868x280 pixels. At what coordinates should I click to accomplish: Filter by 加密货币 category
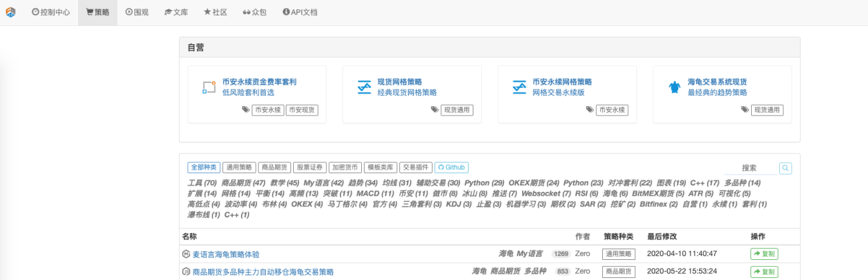[345, 168]
